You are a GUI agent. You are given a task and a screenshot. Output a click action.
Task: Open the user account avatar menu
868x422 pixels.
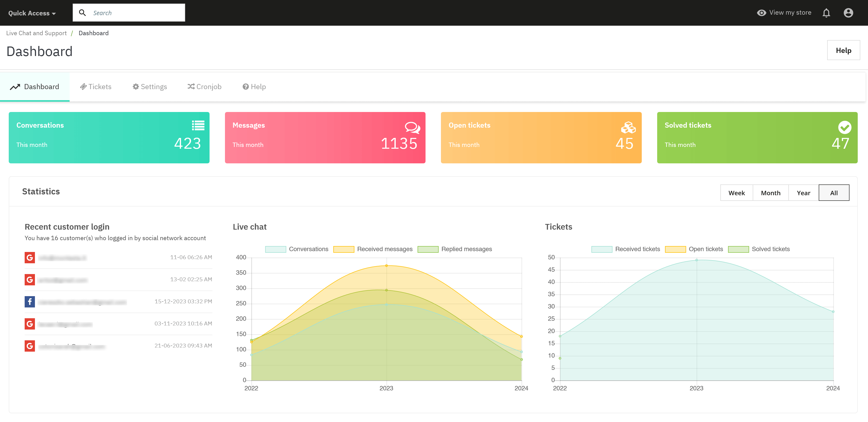point(848,13)
